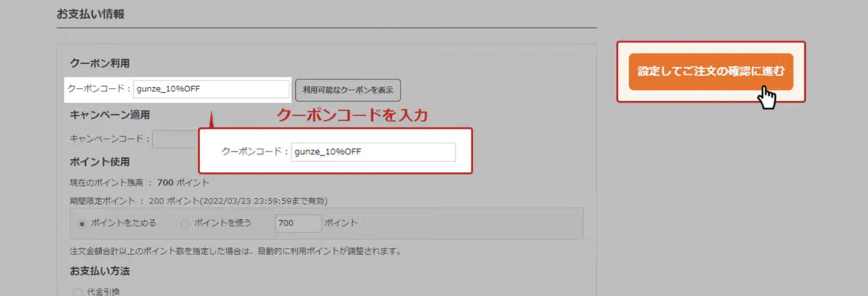Focus the highlighted coupon code field under クーポン利用
The height and width of the screenshot is (296, 868).
tap(211, 89)
